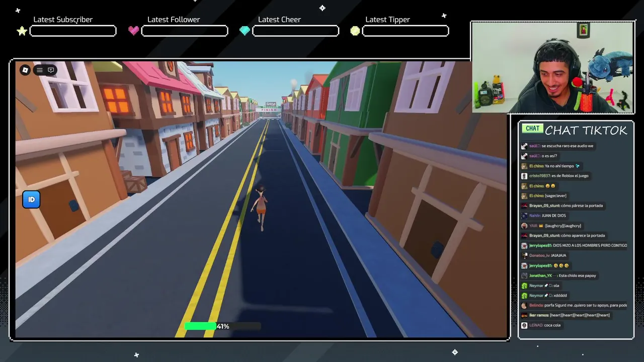
Task: Click El chino message '[sageclever]'
Action: pyautogui.click(x=555, y=196)
